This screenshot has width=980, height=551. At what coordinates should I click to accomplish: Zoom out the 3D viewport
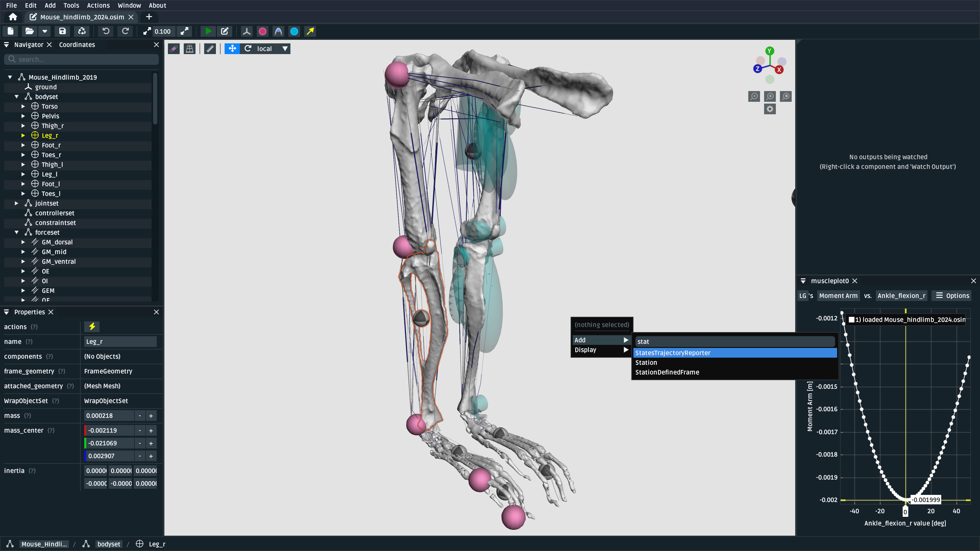pyautogui.click(x=754, y=96)
